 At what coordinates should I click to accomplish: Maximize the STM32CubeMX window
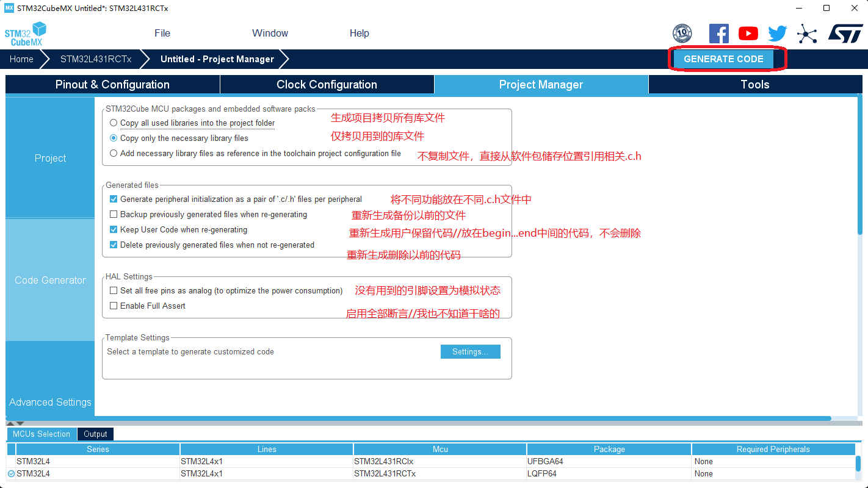click(826, 8)
